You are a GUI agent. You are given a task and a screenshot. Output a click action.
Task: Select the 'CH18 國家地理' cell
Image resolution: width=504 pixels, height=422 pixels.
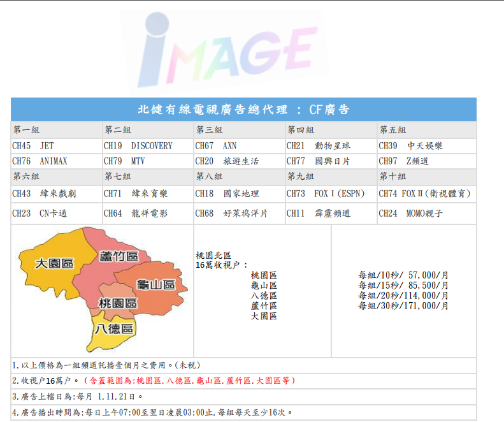(x=240, y=194)
